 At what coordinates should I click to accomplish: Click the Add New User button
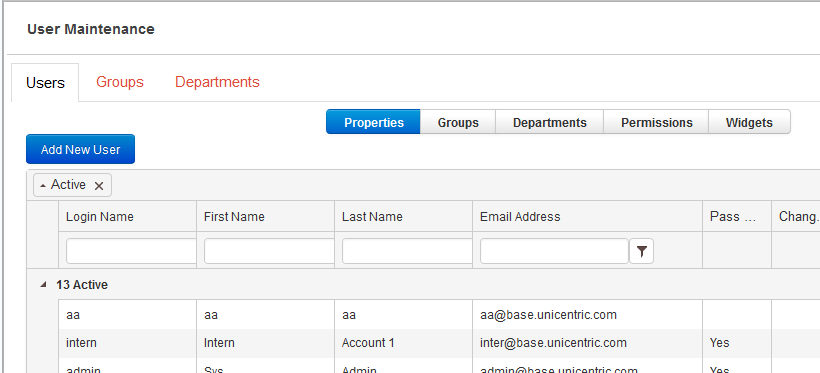click(x=81, y=149)
